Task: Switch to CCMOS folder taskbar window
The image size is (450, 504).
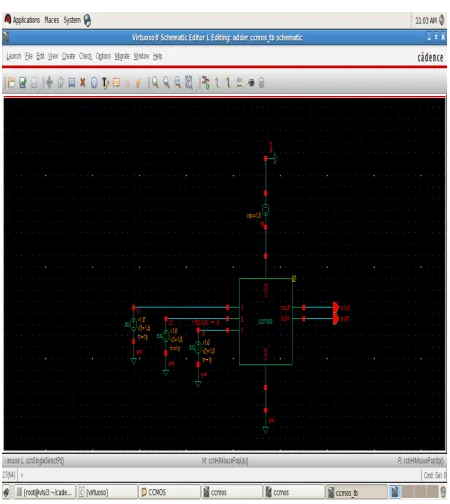Action: tap(169, 492)
